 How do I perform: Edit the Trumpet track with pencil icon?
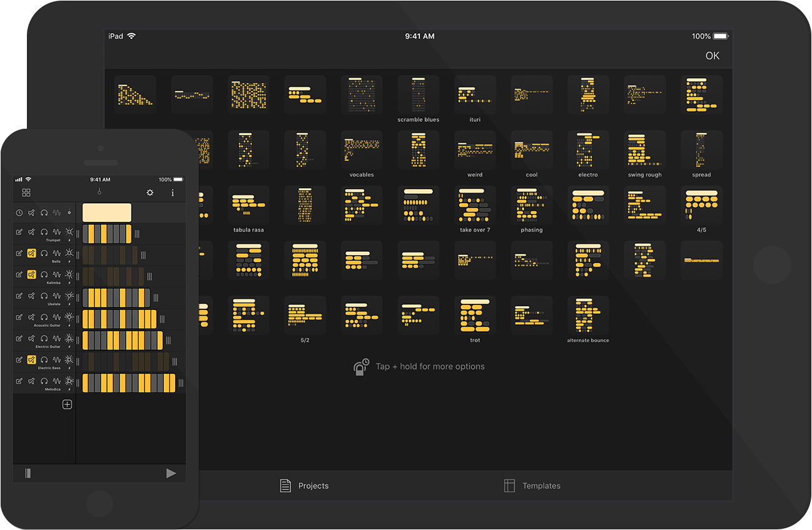click(19, 232)
